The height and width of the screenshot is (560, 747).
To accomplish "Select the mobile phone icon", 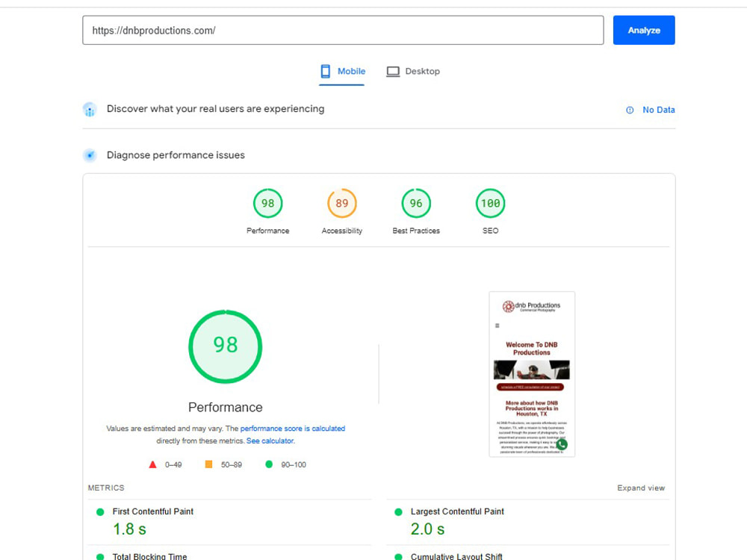I will (326, 72).
